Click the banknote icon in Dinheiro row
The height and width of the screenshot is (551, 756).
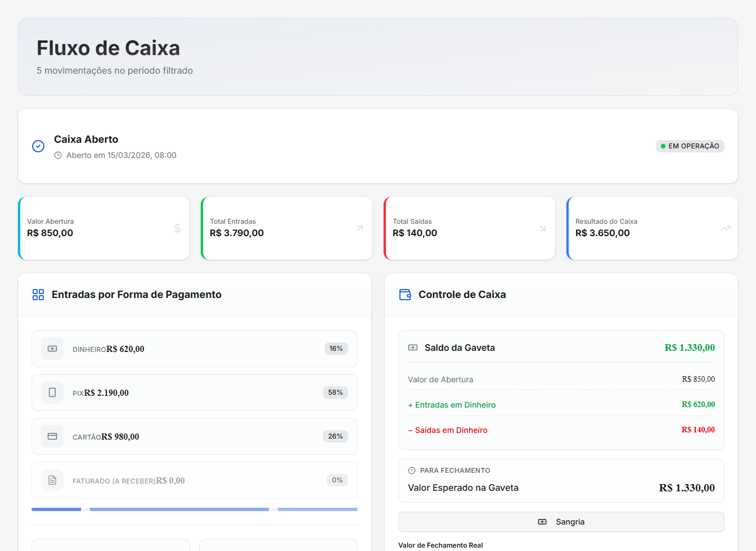(x=52, y=349)
